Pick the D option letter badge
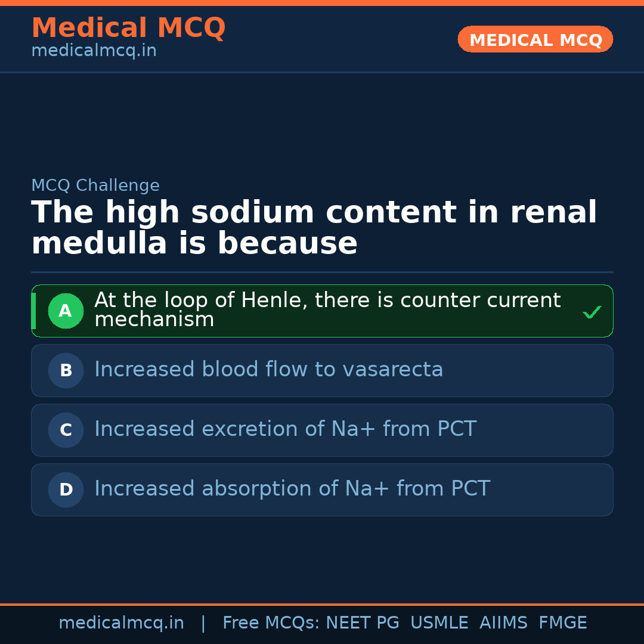Viewport: 644px width, 644px height. click(66, 490)
